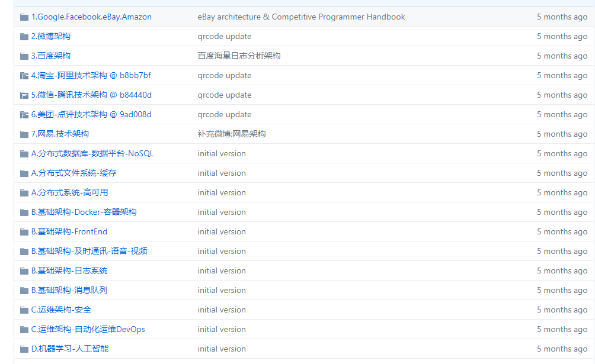
Task: Click folder icon beside 3.百度架构
Action: [24, 56]
